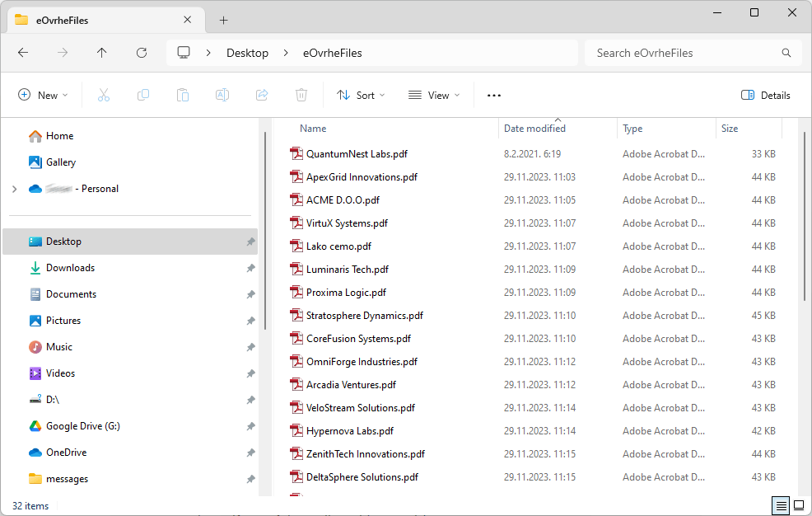
Task: Click Desktop in the address breadcrumb
Action: 247,53
